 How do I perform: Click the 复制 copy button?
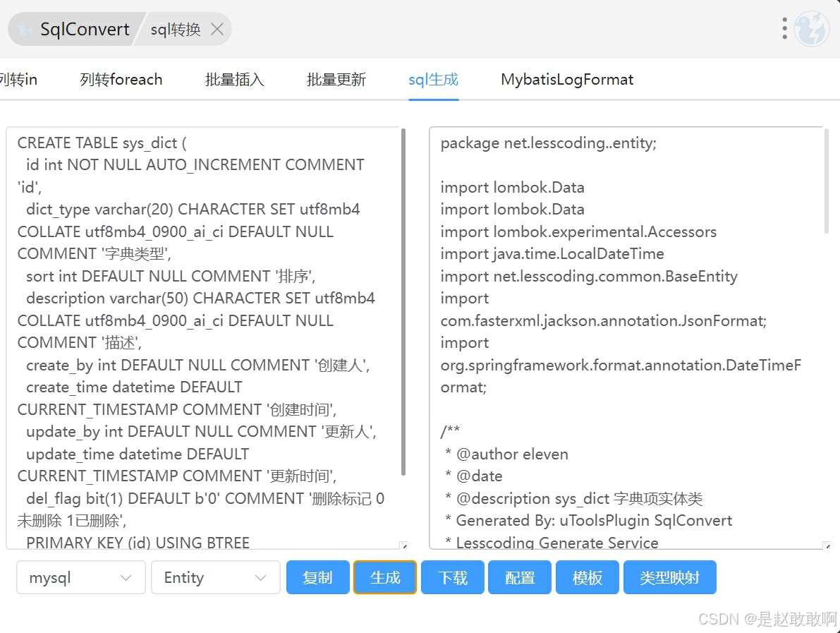tap(317, 577)
